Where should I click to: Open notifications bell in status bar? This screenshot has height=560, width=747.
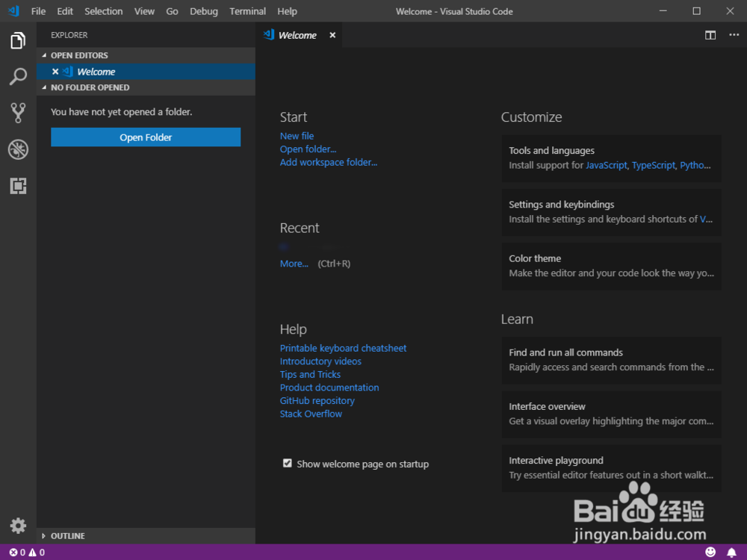[x=731, y=553]
